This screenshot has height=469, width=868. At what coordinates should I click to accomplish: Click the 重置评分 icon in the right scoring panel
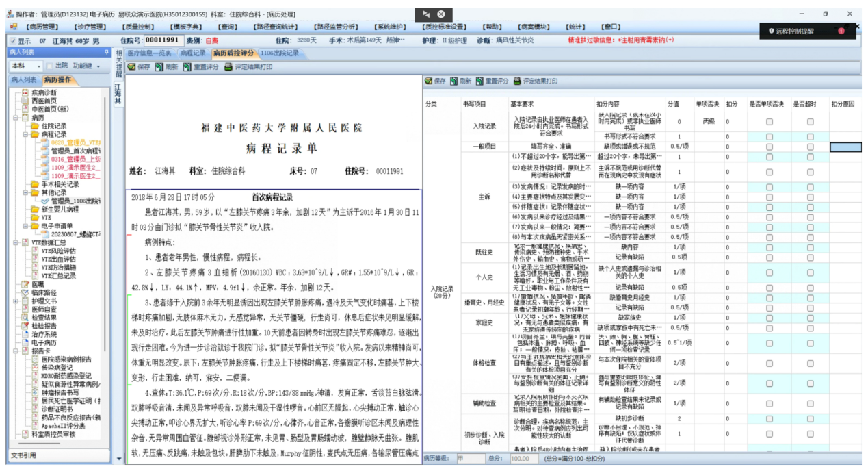pos(479,81)
